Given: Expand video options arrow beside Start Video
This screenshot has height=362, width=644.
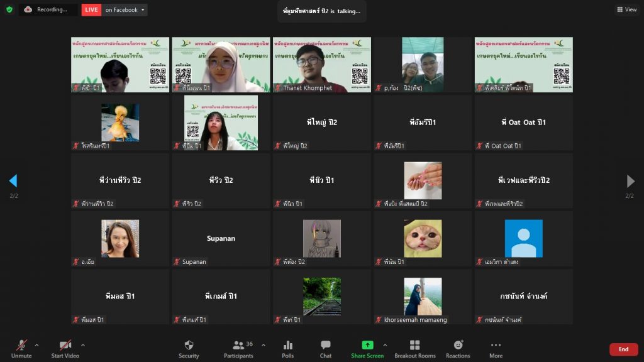Looking at the screenshot, I should coord(83,344).
